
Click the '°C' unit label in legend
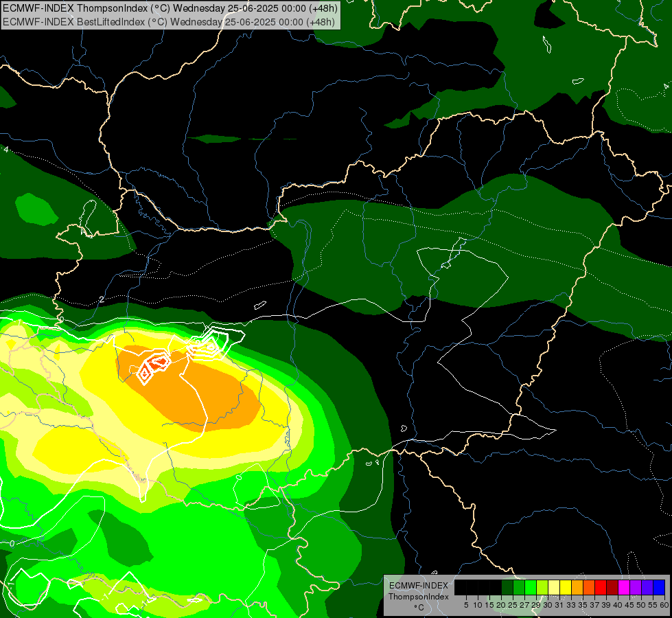pyautogui.click(x=419, y=608)
